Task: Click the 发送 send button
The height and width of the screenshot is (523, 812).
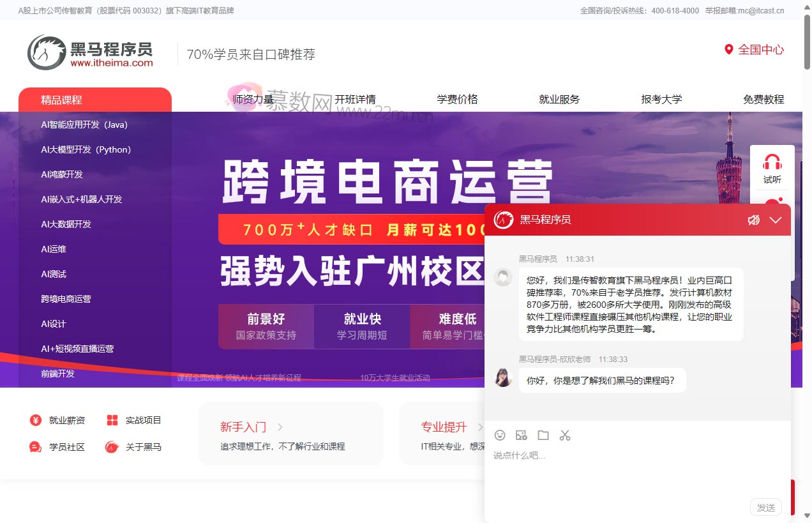Action: click(x=765, y=507)
